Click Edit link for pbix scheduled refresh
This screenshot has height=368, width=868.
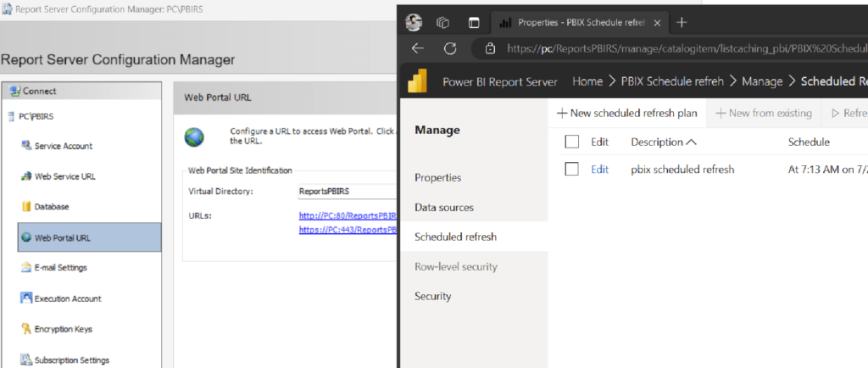(x=599, y=170)
